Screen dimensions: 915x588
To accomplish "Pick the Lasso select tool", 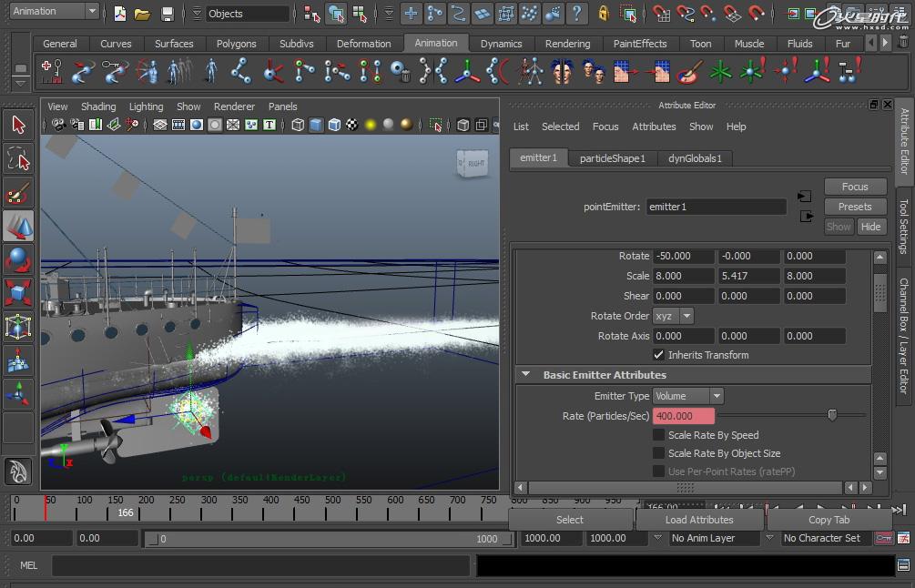I will click(18, 160).
